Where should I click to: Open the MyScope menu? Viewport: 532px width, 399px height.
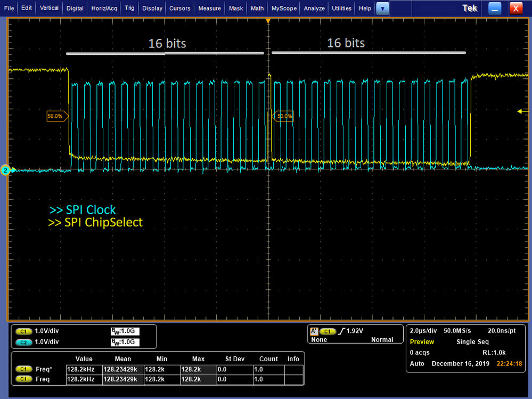[284, 8]
